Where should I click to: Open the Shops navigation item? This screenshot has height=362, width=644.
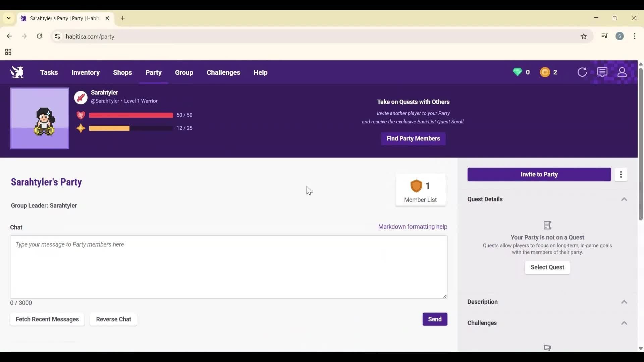[123, 72]
